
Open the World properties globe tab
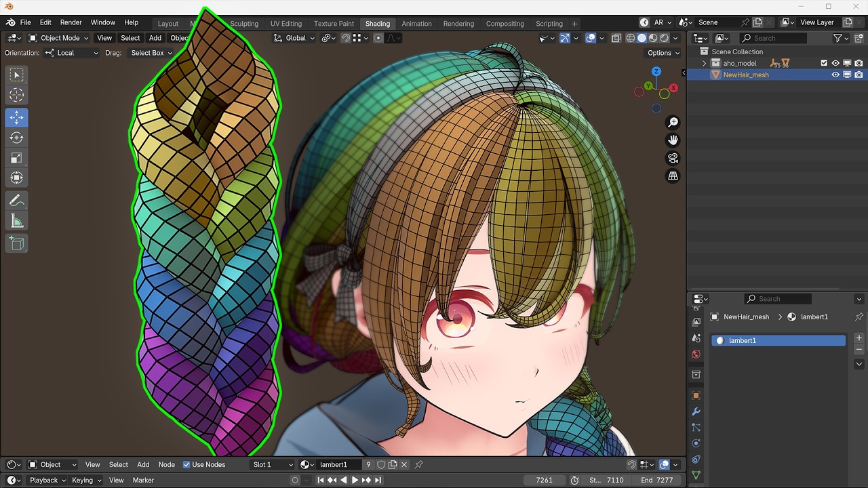[696, 354]
